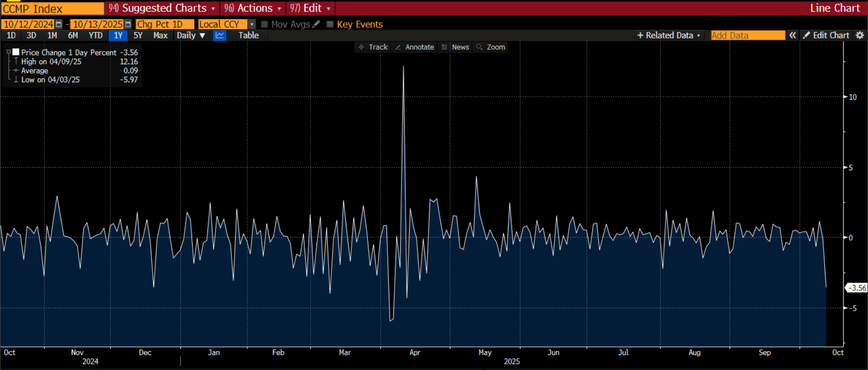Collapse the Price Change legend tree
868x370 pixels.
click(x=9, y=52)
